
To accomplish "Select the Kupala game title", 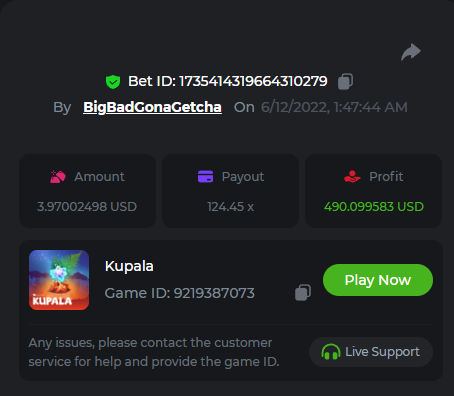I will [x=129, y=266].
